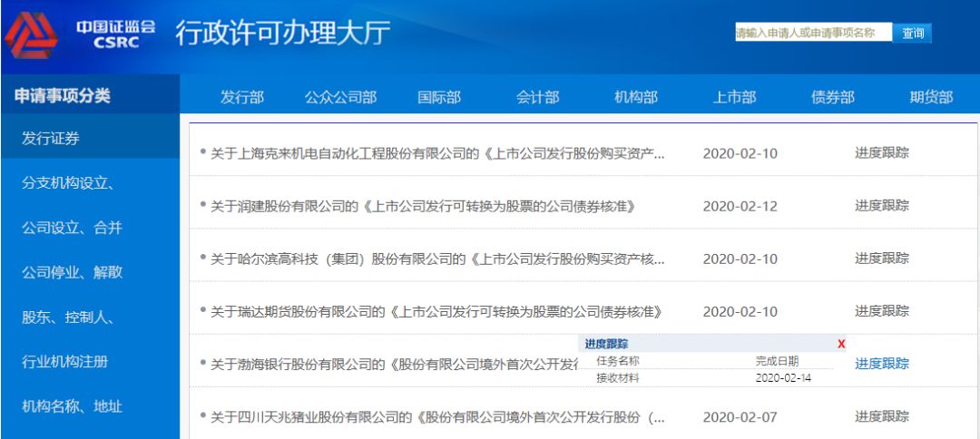The image size is (980, 439).
Task: Switch to the 国际部 tab
Action: tap(439, 97)
